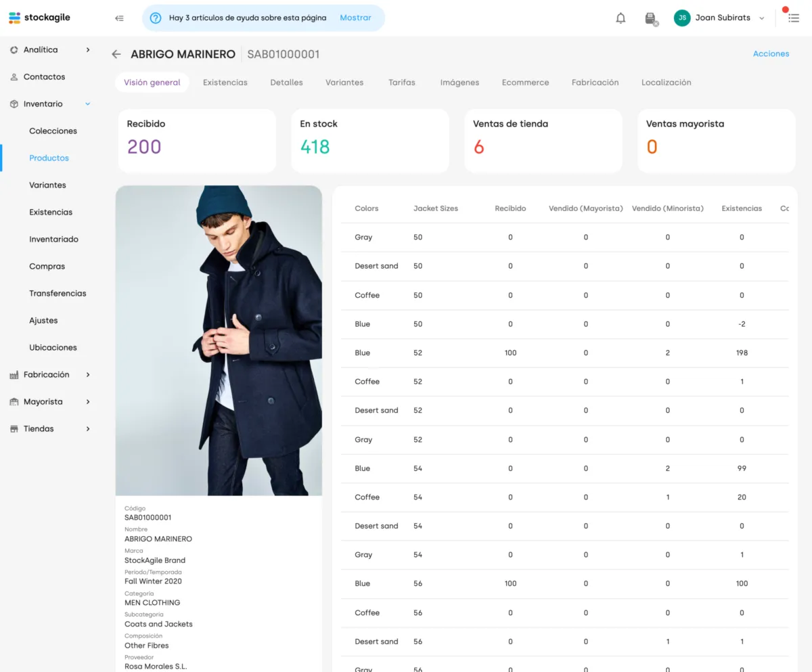Open the printer status icon
Screen dimensions: 812x672
click(651, 18)
